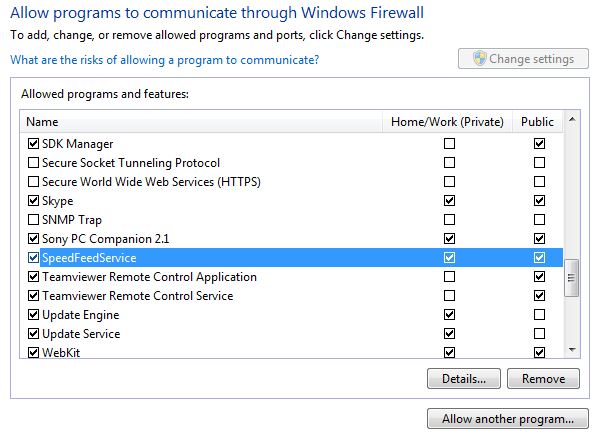Uncheck Public box for Teamviewer Remote Control Service
Image resolution: width=604 pixels, height=439 pixels.
(539, 296)
